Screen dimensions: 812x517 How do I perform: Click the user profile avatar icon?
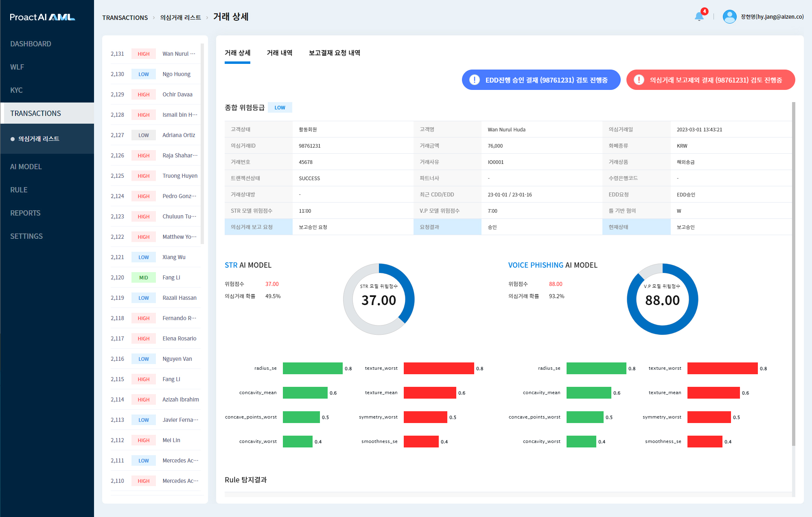tap(729, 16)
